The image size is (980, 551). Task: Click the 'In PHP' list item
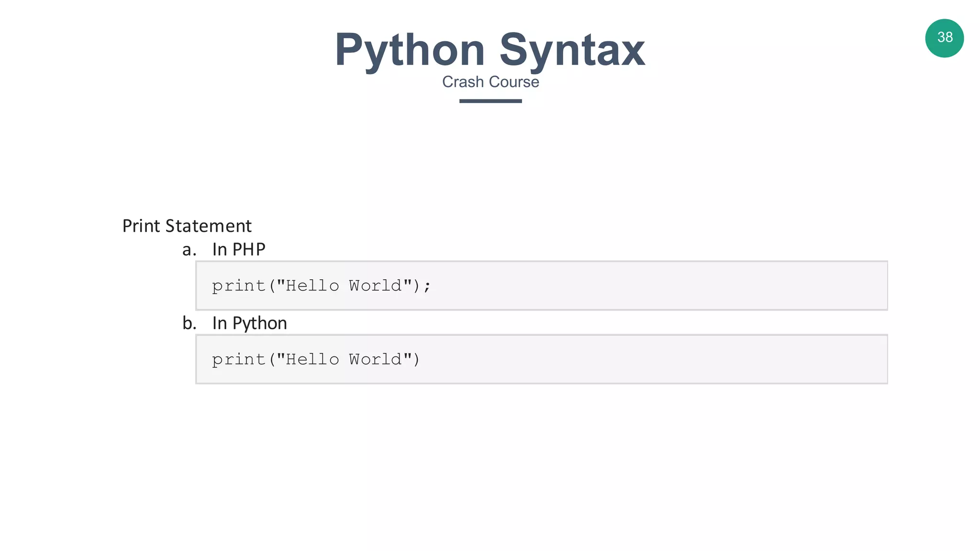coord(238,249)
